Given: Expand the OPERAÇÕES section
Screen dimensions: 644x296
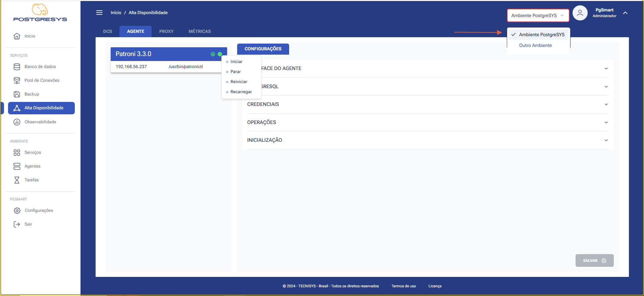Looking at the screenshot, I should point(428,122).
